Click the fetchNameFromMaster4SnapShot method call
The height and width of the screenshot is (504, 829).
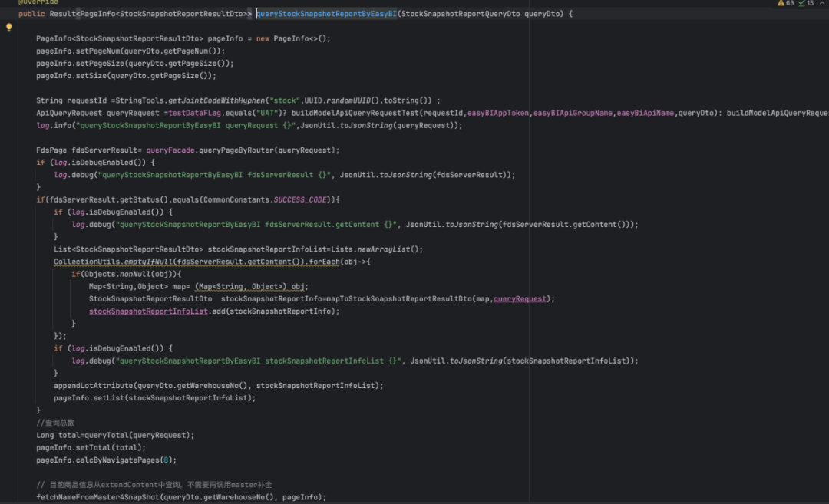[97, 497]
